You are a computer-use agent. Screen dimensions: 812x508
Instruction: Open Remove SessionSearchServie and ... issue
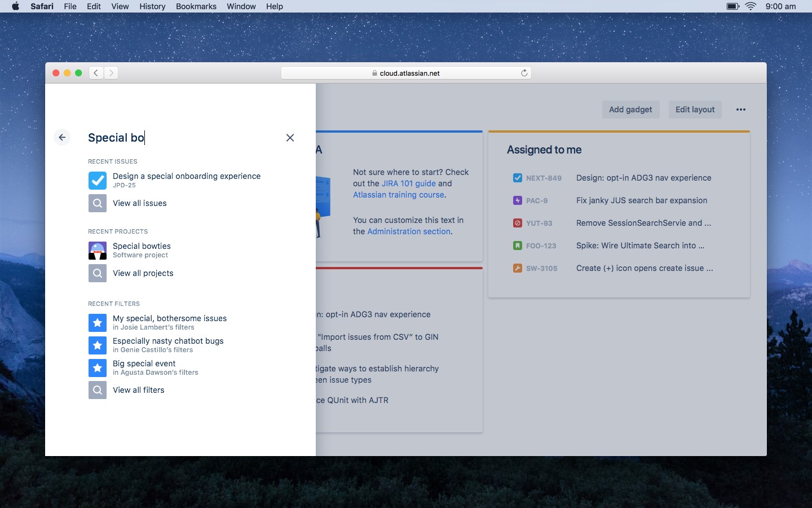(x=644, y=223)
